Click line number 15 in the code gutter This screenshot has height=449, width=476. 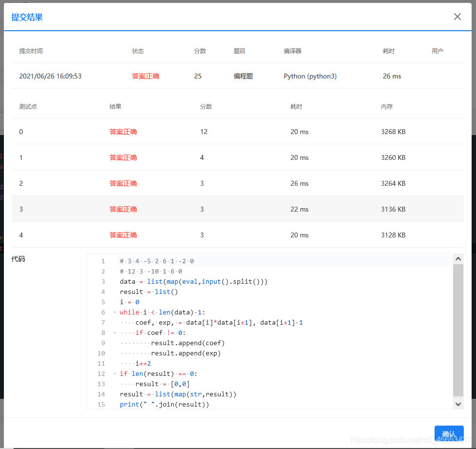point(101,405)
